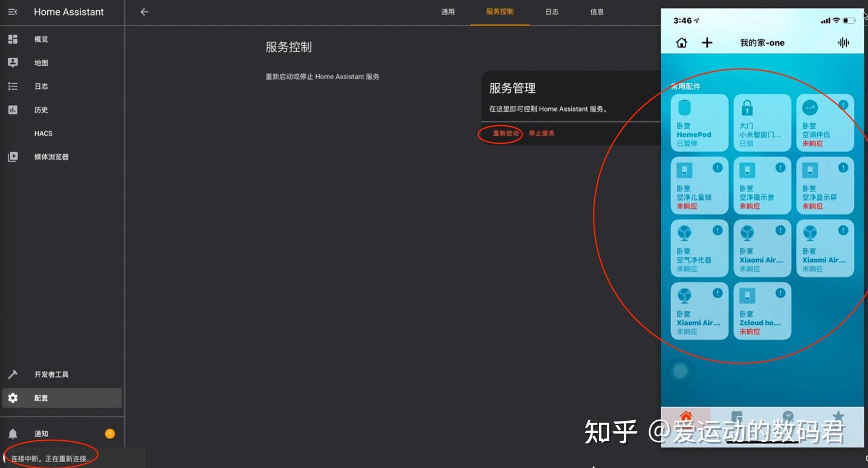Screen dimensions: 868x468
Task: Click the 停止服务 stop service button
Action: 542,133
